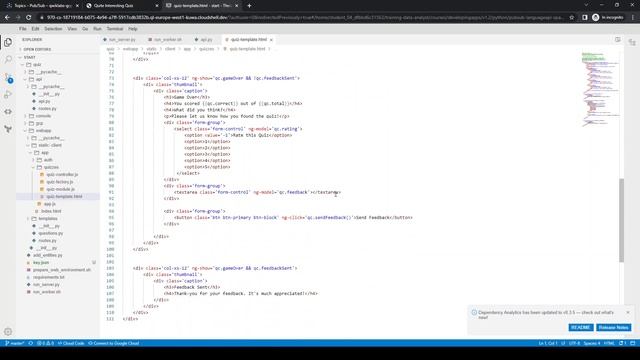Click the layout icon at status bar end

click(x=633, y=343)
